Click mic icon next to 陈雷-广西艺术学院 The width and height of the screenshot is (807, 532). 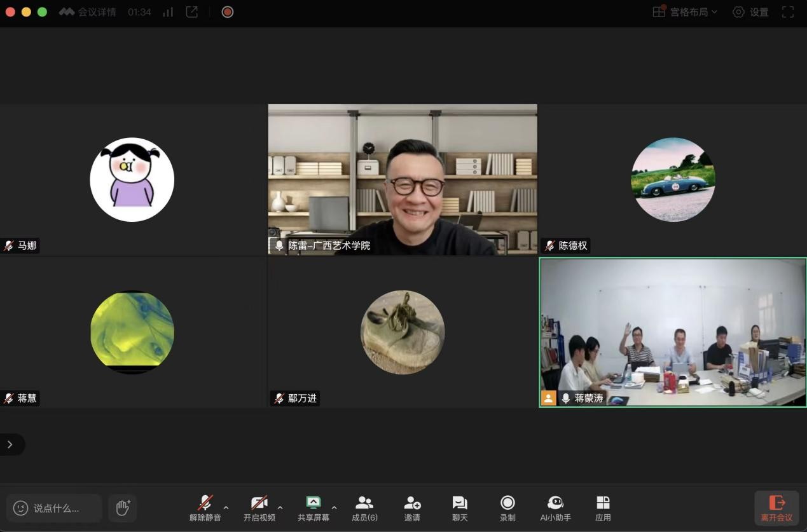[x=279, y=245]
